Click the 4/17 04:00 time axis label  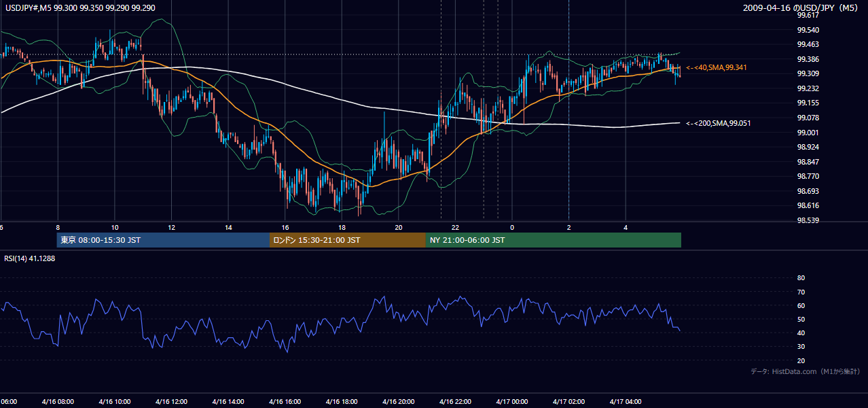pos(626,402)
